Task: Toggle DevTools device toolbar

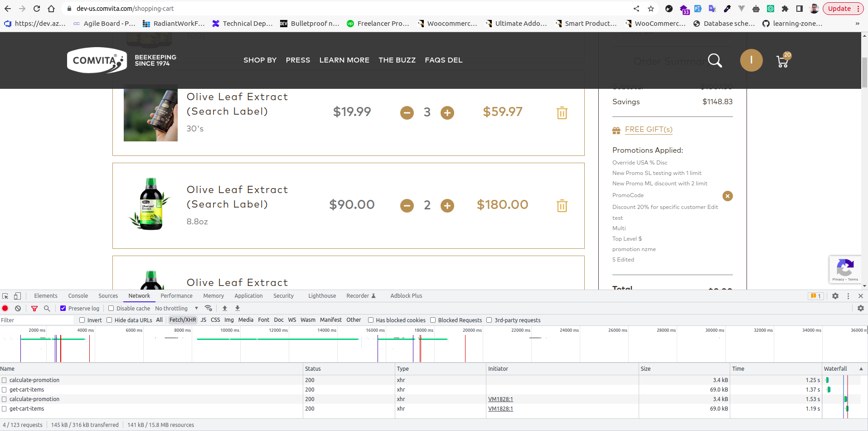Action: tap(17, 296)
